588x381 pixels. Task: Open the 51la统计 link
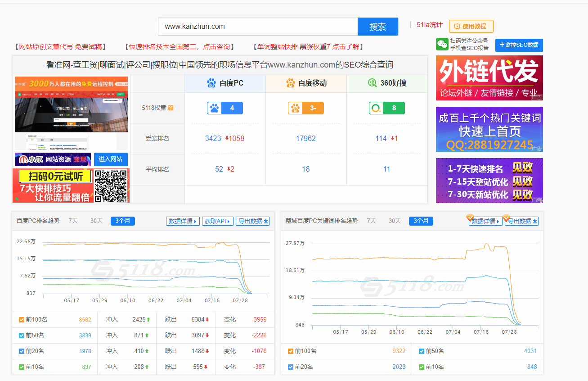(x=430, y=25)
